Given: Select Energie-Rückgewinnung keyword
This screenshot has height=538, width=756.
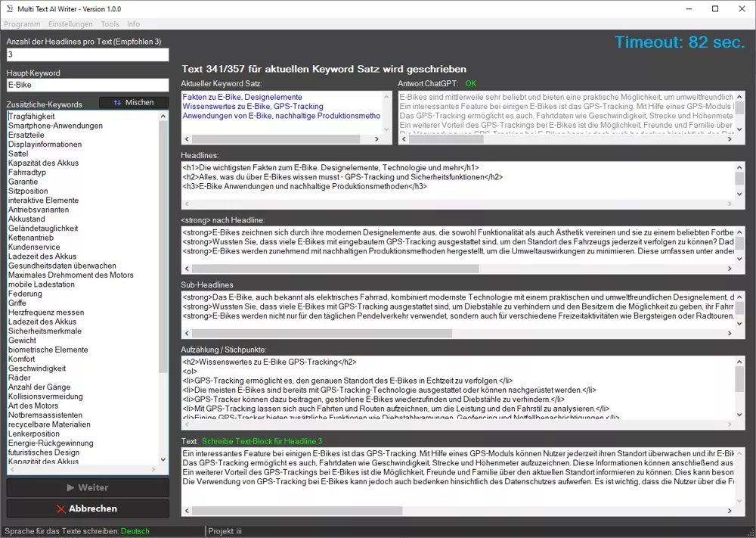Looking at the screenshot, I should 51,443.
